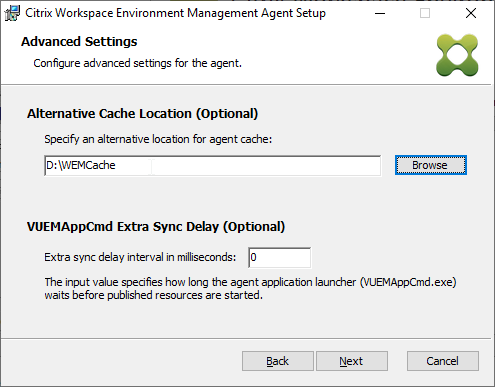Focus the D:\WEMCache path field
Image resolution: width=495 pixels, height=387 pixels.
click(x=213, y=165)
